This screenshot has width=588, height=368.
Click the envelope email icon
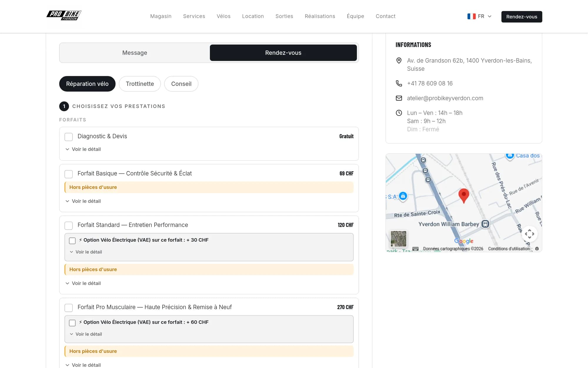(x=399, y=98)
